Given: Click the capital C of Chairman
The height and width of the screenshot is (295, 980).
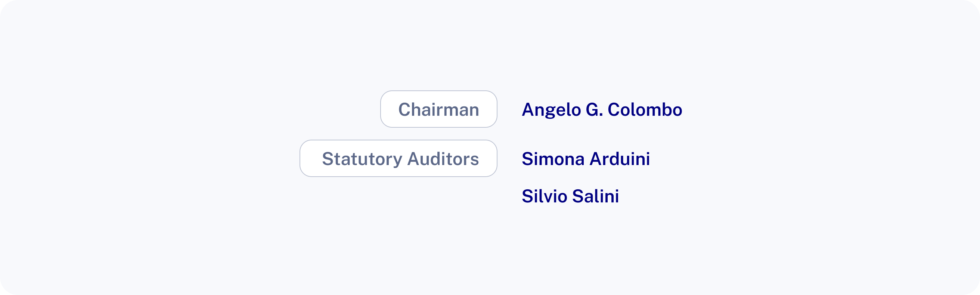Looking at the screenshot, I should click(x=404, y=109).
